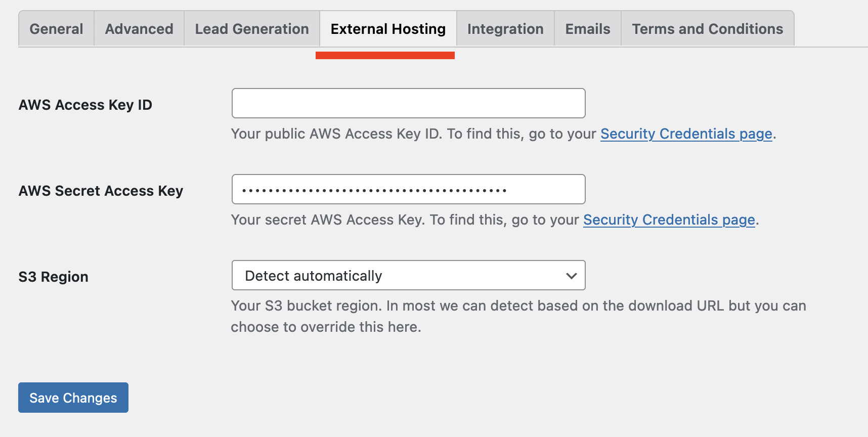This screenshot has width=868, height=437.
Task: Switch to the General tab
Action: coord(56,29)
